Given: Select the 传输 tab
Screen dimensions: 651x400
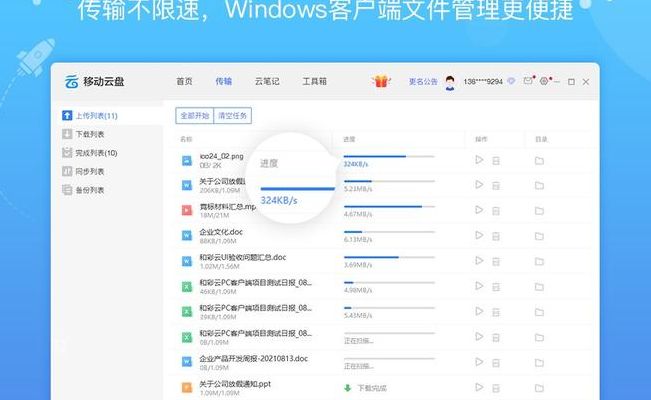Looking at the screenshot, I should coord(223,81).
